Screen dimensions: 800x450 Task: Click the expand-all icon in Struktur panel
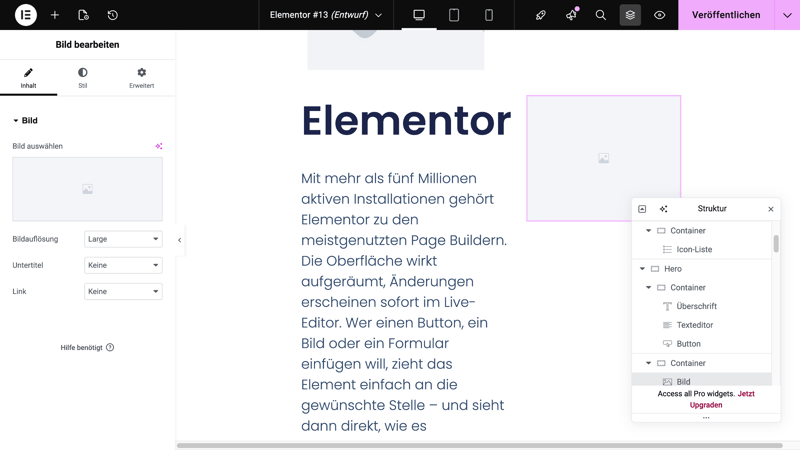(x=642, y=209)
